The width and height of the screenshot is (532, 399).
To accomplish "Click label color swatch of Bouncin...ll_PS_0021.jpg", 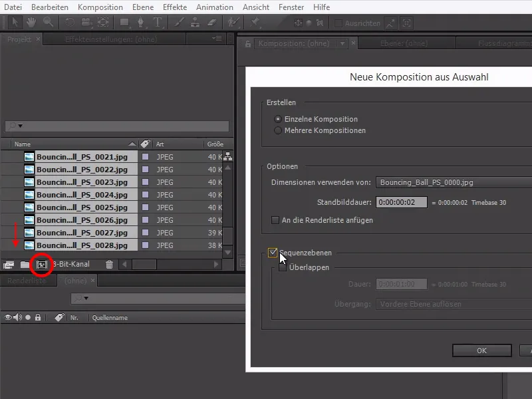I will click(x=145, y=157).
